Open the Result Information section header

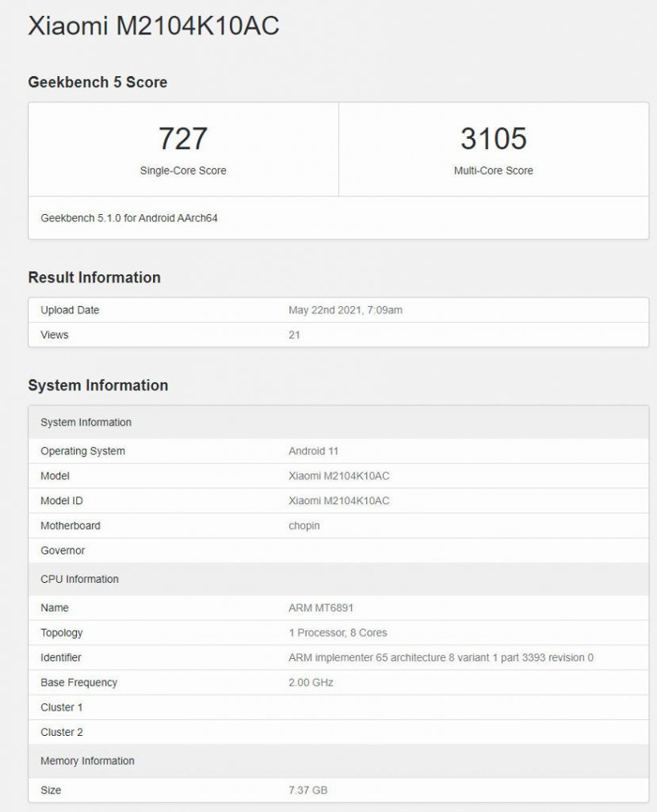click(x=92, y=277)
